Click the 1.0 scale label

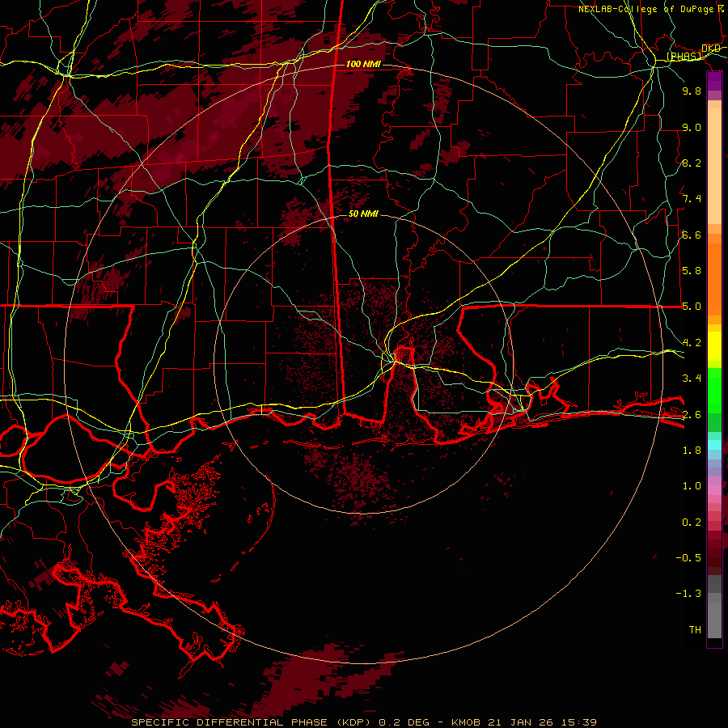point(692,486)
